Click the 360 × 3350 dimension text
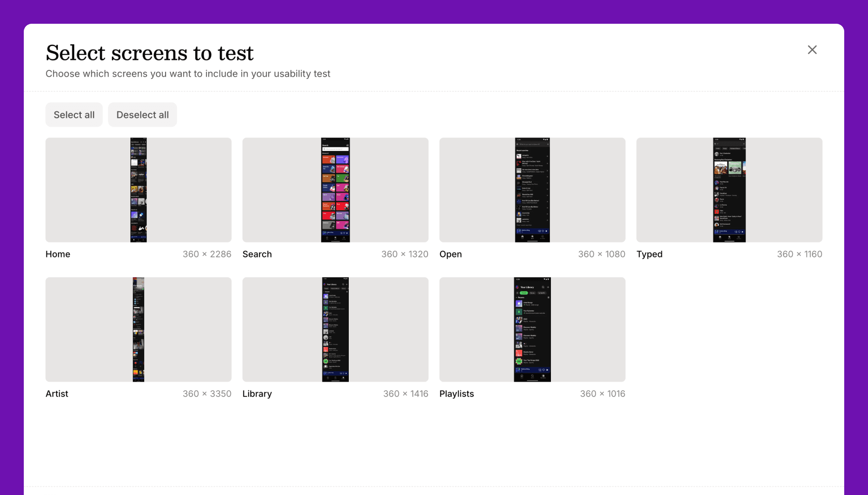 [207, 394]
